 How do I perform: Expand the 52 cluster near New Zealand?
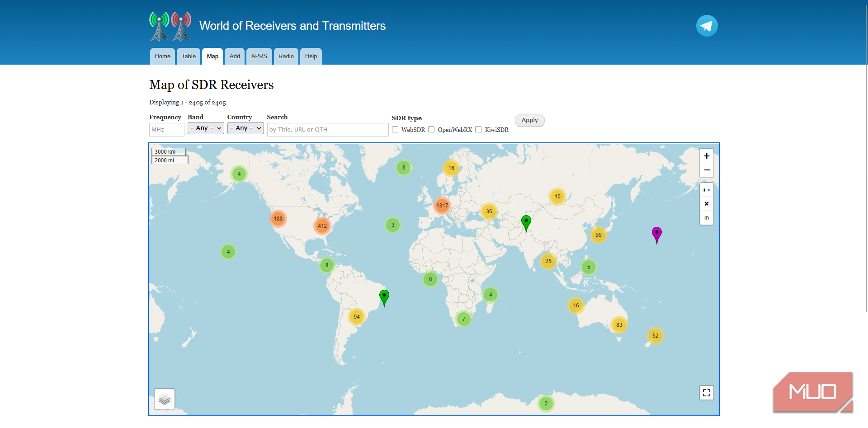(x=656, y=335)
